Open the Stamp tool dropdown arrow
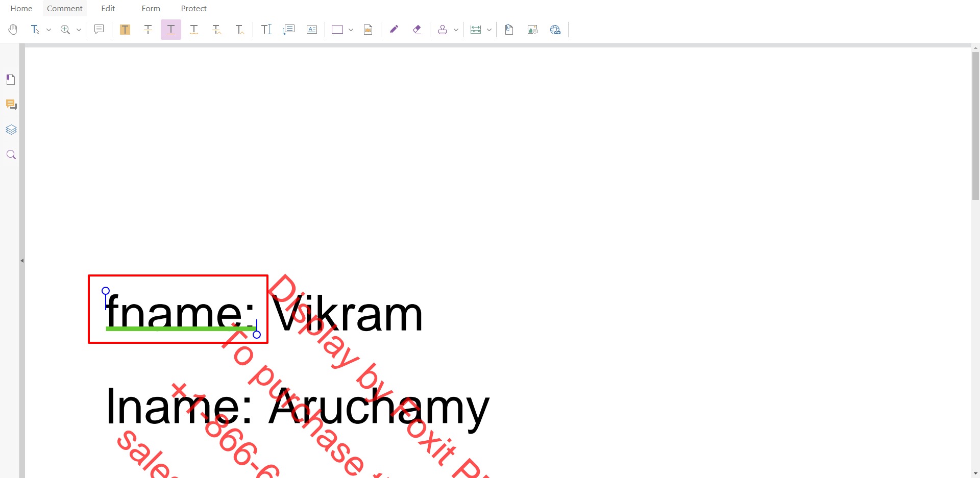This screenshot has height=478, width=980. 456,30
